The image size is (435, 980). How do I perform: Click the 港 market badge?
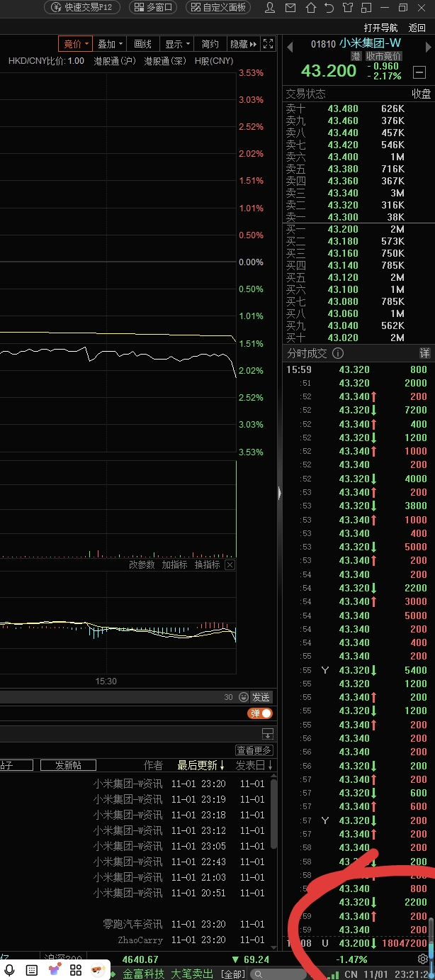click(x=356, y=56)
